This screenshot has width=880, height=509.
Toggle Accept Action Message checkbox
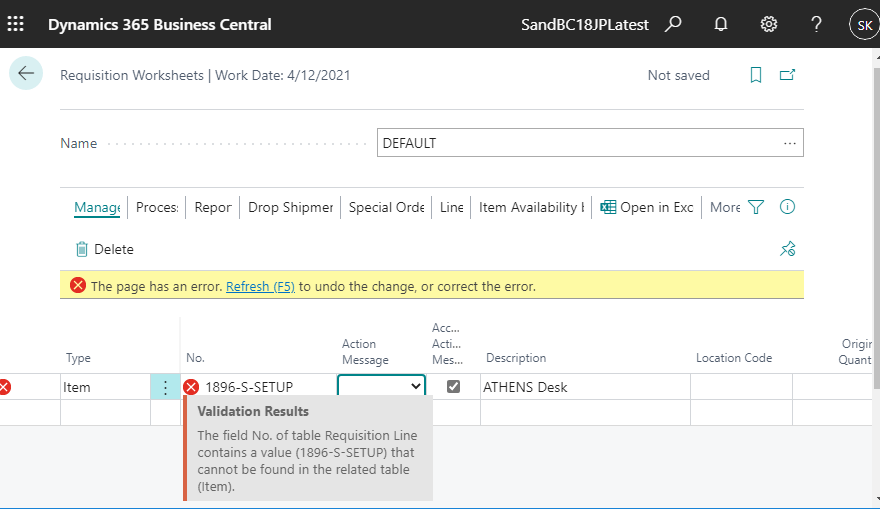coord(453,387)
